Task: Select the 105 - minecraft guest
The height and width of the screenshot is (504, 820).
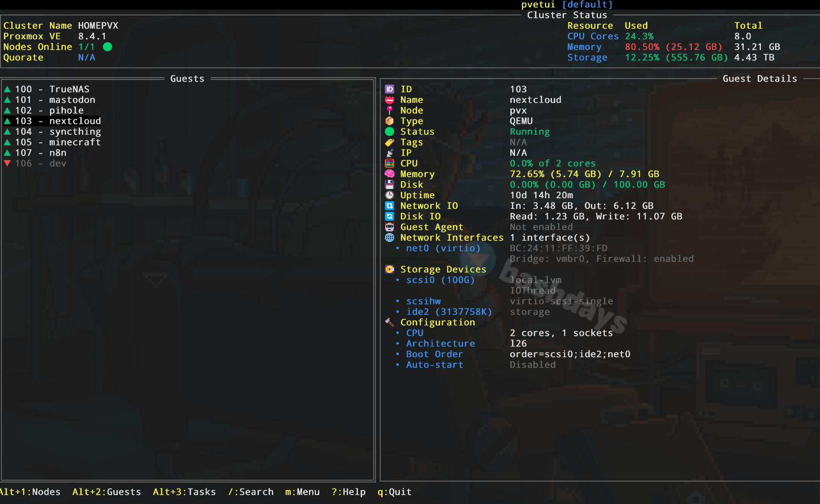Action: click(x=57, y=142)
